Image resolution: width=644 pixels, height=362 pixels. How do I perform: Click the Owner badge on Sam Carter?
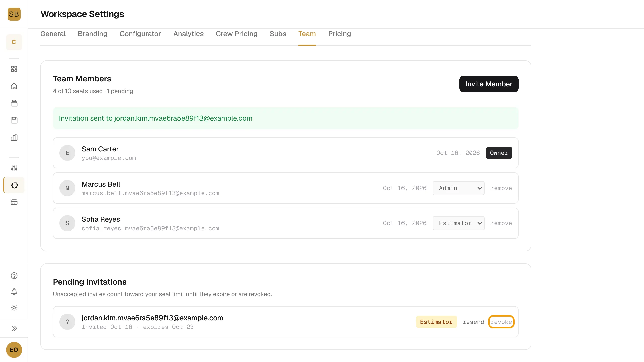(499, 153)
